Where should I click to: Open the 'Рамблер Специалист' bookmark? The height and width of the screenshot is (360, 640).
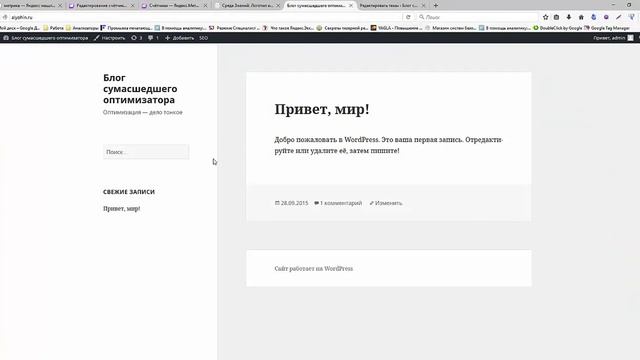(234, 28)
